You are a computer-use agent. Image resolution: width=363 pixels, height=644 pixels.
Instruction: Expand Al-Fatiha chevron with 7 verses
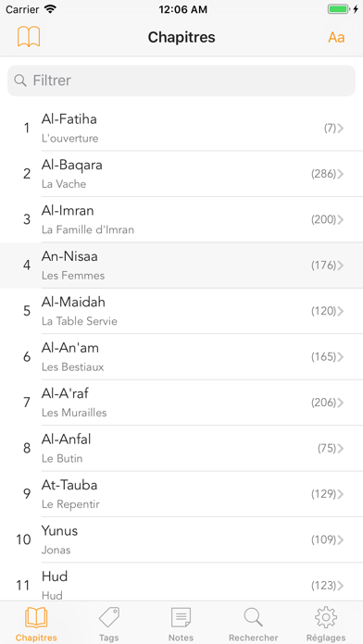pos(341,129)
